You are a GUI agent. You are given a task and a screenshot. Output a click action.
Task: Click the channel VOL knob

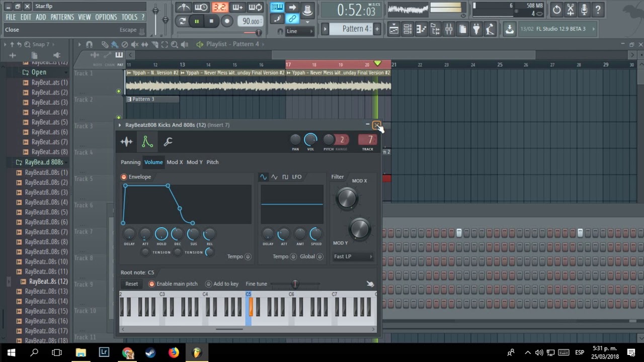(x=310, y=140)
